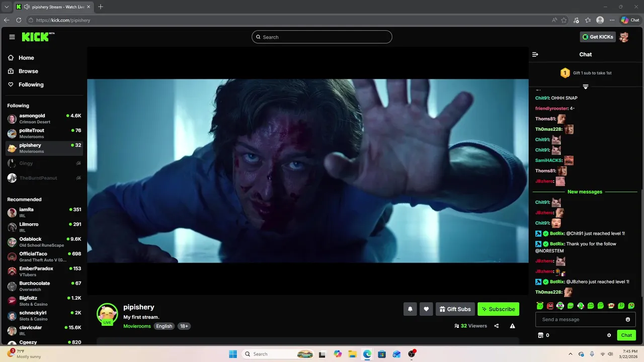This screenshot has width=644, height=362.
Task: Report the stream with warning icon
Action: [512, 326]
